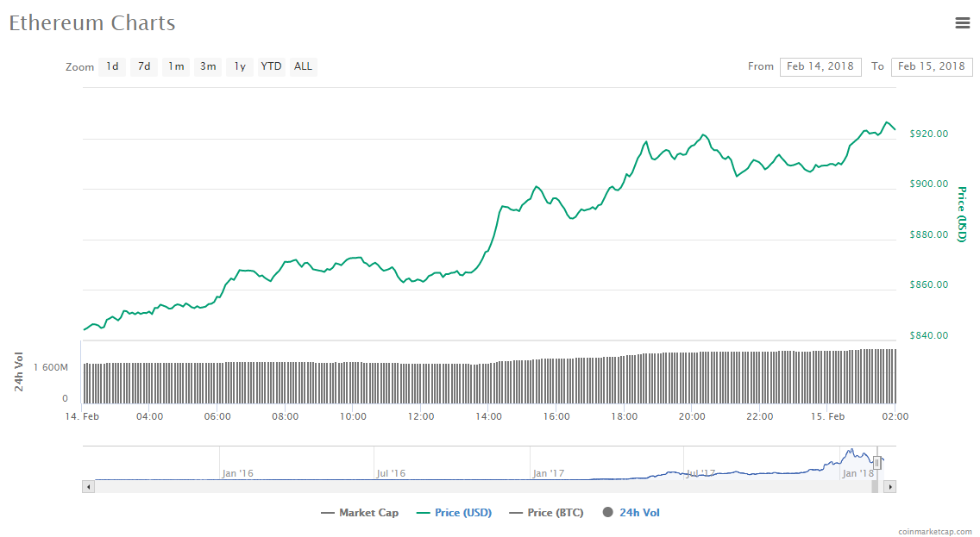Enable the Price (BTC) series

pos(547,512)
